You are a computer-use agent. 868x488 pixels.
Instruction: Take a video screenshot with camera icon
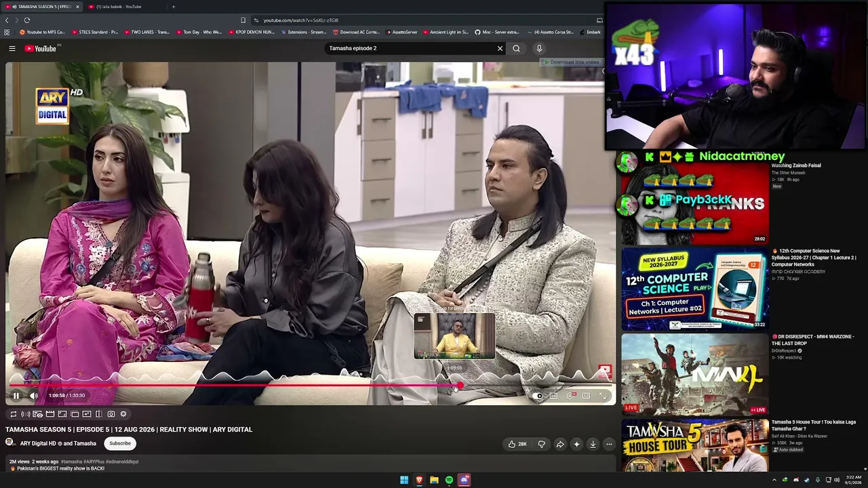click(x=111, y=414)
